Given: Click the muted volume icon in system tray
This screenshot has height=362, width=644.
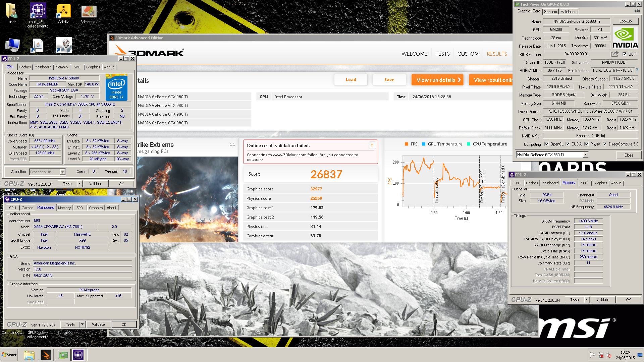Looking at the screenshot, I should [x=609, y=355].
